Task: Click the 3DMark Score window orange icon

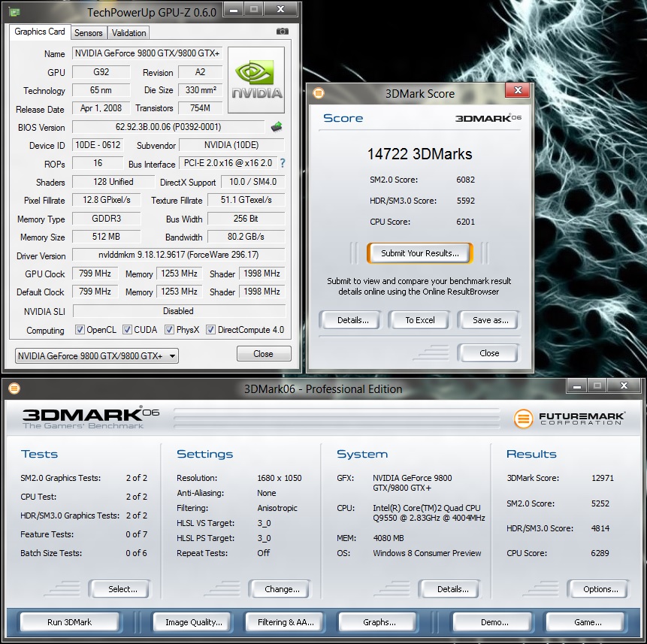Action: coord(319,93)
